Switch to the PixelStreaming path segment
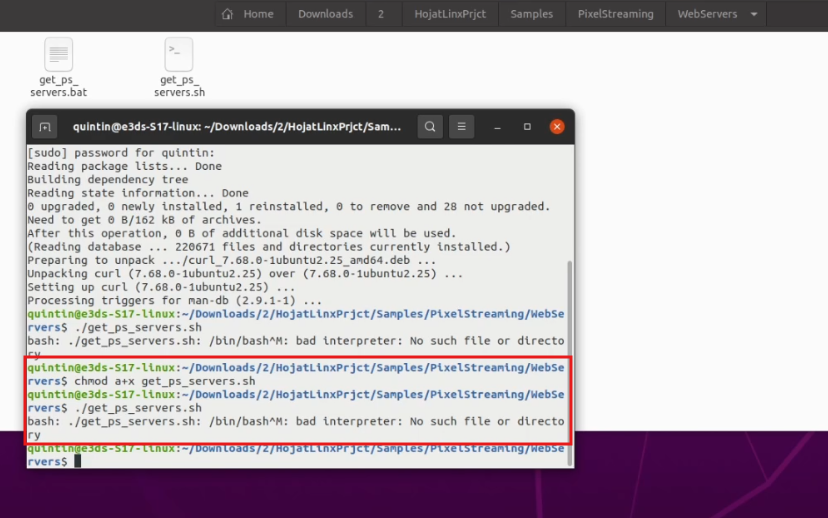 click(615, 14)
